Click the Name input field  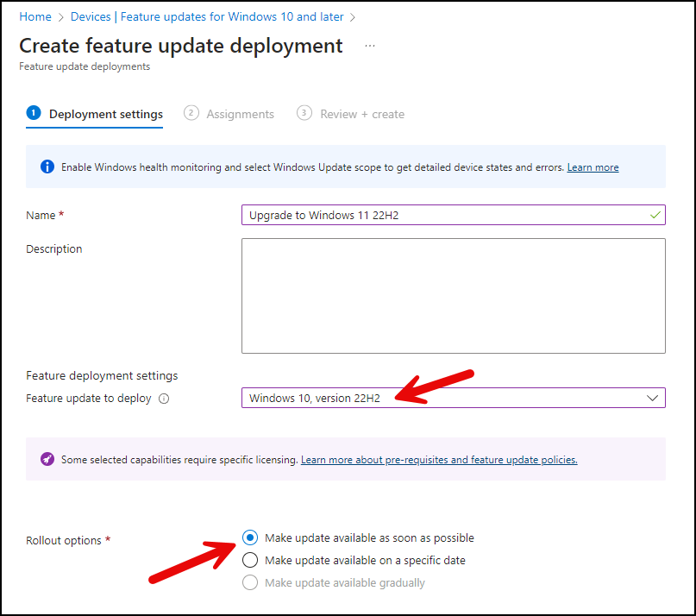(x=453, y=215)
